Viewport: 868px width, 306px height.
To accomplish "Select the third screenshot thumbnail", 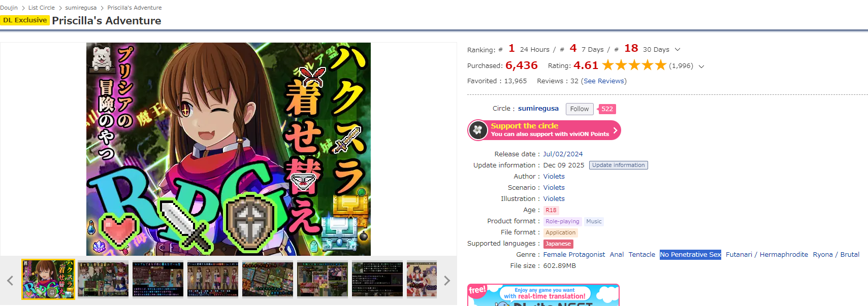I will 158,279.
